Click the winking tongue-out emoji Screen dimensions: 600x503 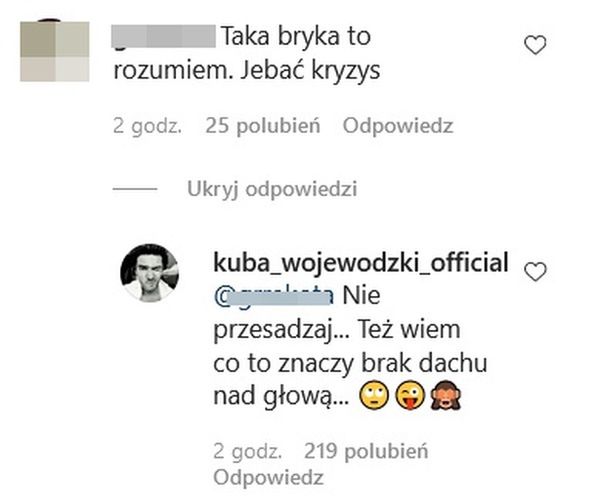[x=410, y=396]
